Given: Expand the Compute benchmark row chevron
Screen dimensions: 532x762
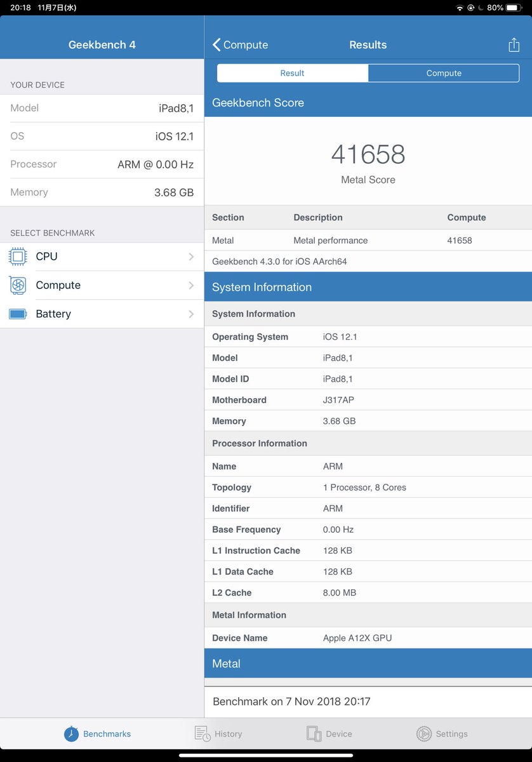Looking at the screenshot, I should point(191,285).
